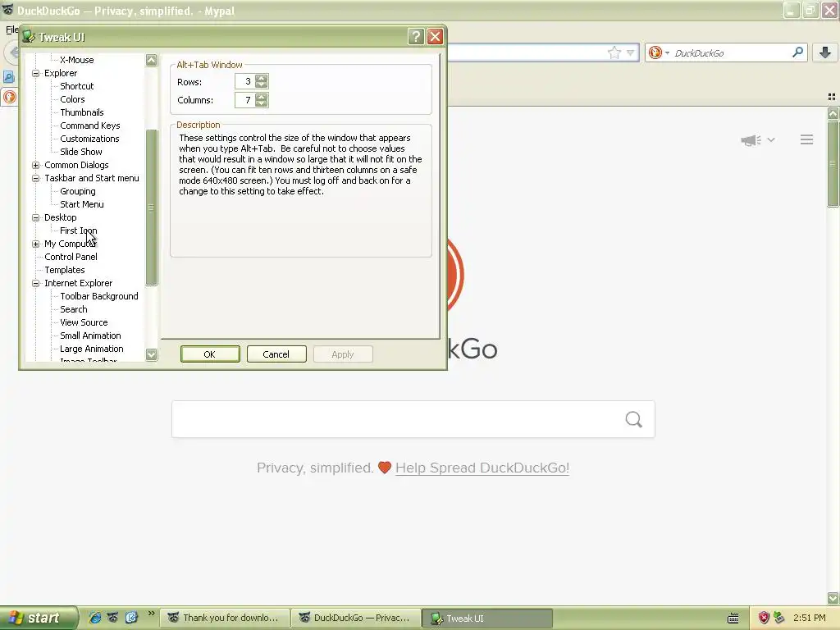The width and height of the screenshot is (840, 630).
Task: Click the magnifier icon in the page search box
Action: [x=634, y=419]
